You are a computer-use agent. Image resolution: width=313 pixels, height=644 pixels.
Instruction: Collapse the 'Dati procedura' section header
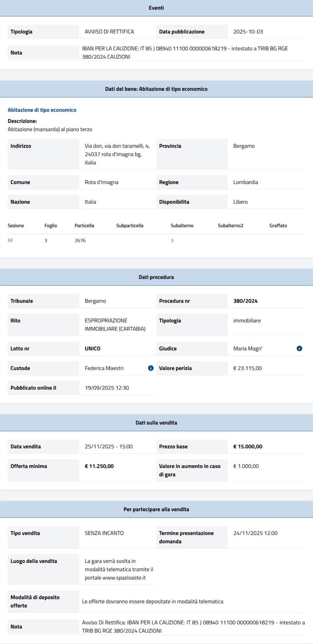pyautogui.click(x=156, y=277)
